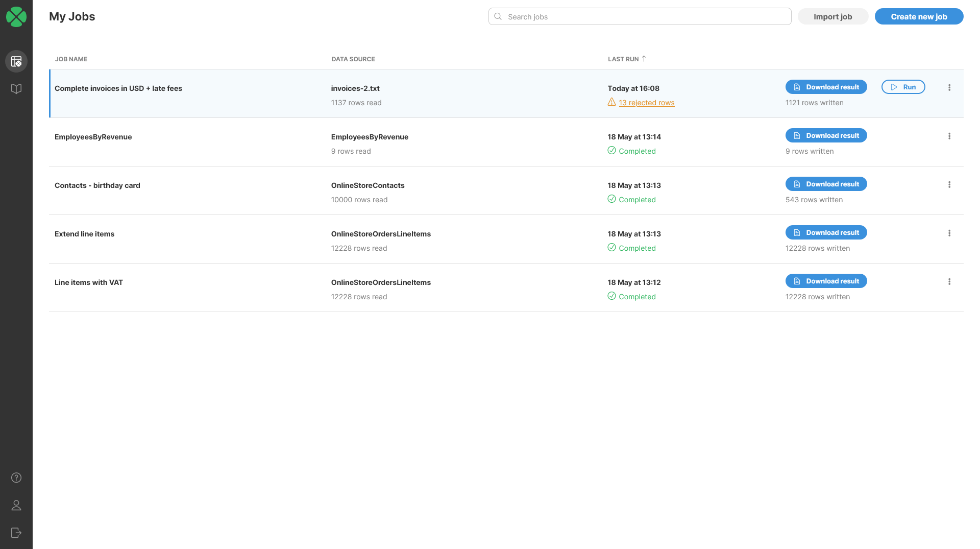The height and width of the screenshot is (549, 980).
Task: Open the Jobs view from sidebar
Action: pyautogui.click(x=16, y=61)
